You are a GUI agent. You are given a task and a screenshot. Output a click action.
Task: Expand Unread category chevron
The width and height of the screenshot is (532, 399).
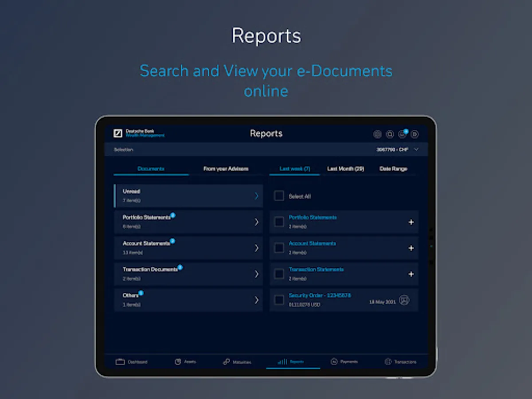click(x=256, y=196)
